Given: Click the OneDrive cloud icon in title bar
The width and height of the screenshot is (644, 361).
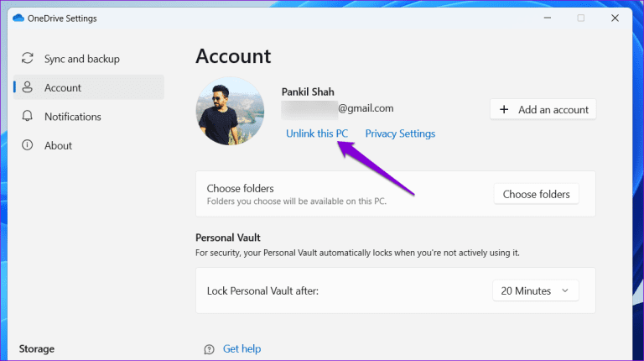Looking at the screenshot, I should (19, 18).
